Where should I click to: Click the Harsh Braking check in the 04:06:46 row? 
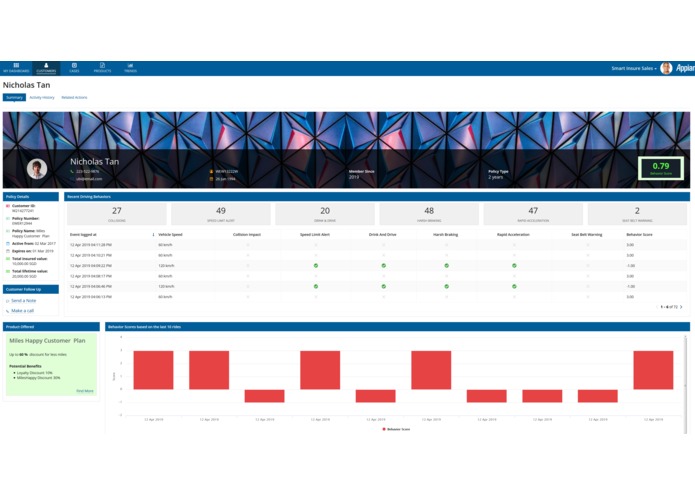pyautogui.click(x=447, y=287)
